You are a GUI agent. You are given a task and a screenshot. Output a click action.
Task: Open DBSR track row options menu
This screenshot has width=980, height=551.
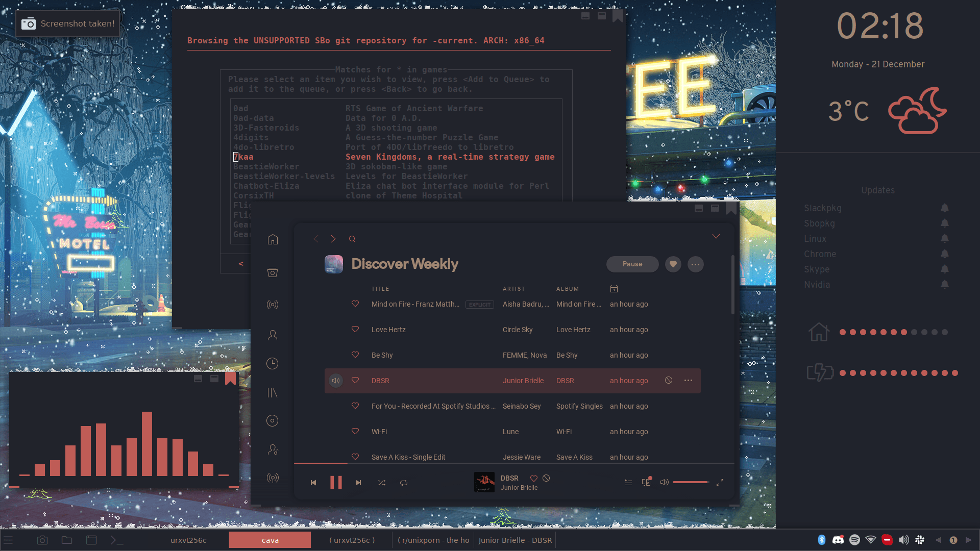(688, 381)
